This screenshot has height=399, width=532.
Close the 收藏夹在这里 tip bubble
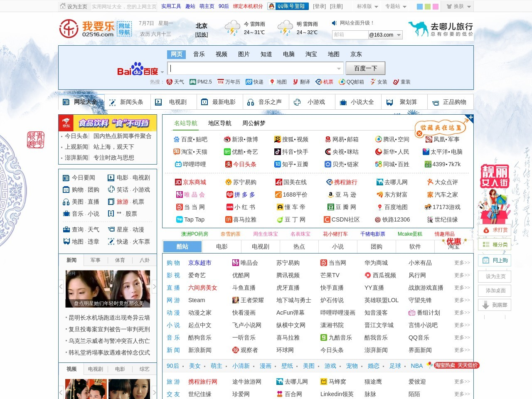point(419,133)
